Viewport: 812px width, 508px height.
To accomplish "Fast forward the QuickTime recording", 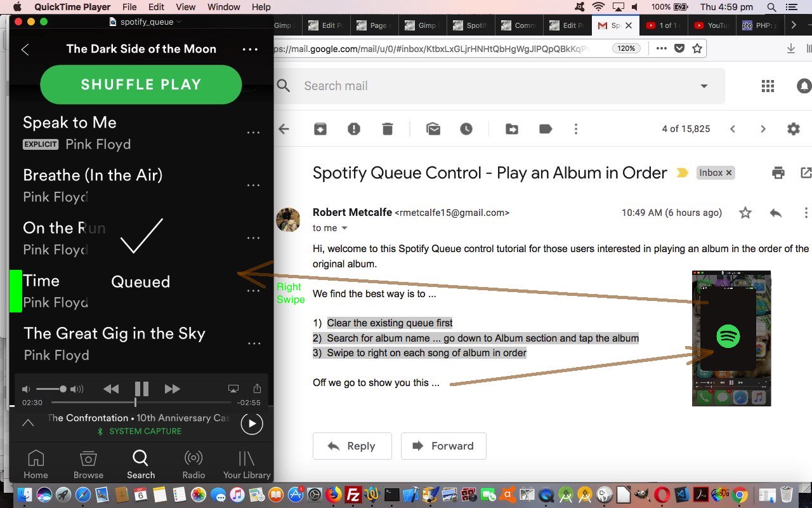I will pos(172,389).
